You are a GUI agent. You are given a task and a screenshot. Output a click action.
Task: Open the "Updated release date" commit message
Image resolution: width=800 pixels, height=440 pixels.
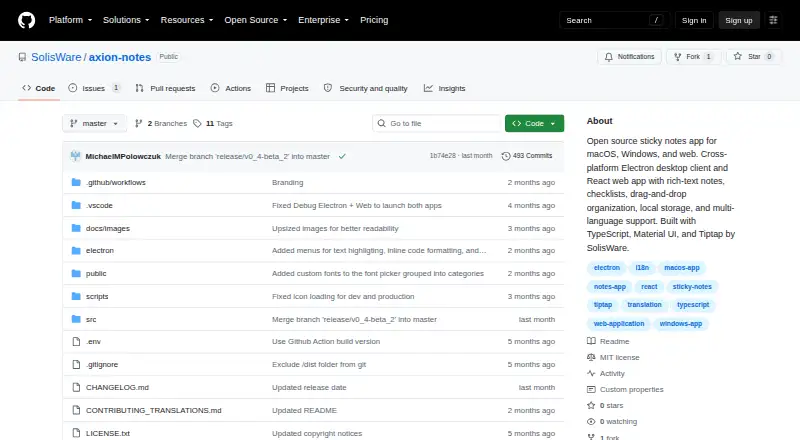pos(309,387)
